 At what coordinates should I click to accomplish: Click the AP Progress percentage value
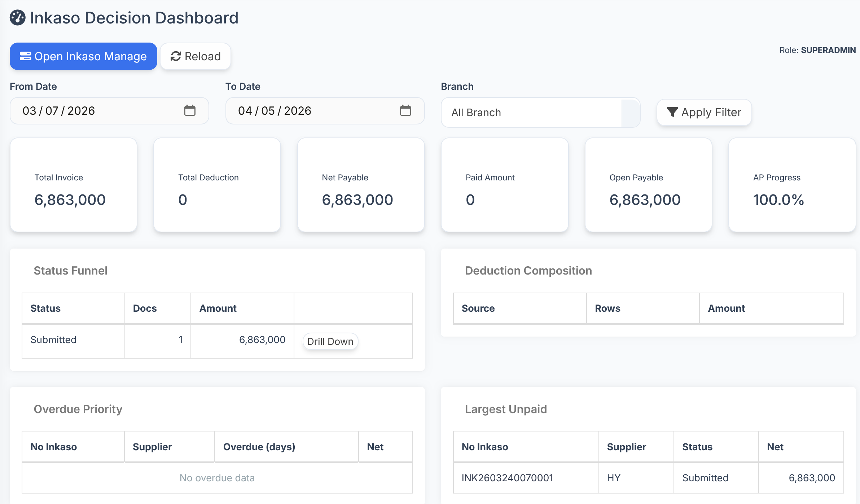pyautogui.click(x=778, y=200)
